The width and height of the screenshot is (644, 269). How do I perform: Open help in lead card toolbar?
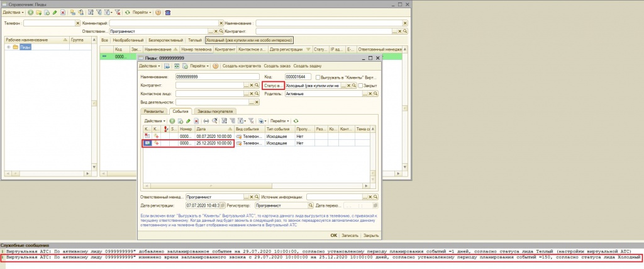(x=215, y=66)
